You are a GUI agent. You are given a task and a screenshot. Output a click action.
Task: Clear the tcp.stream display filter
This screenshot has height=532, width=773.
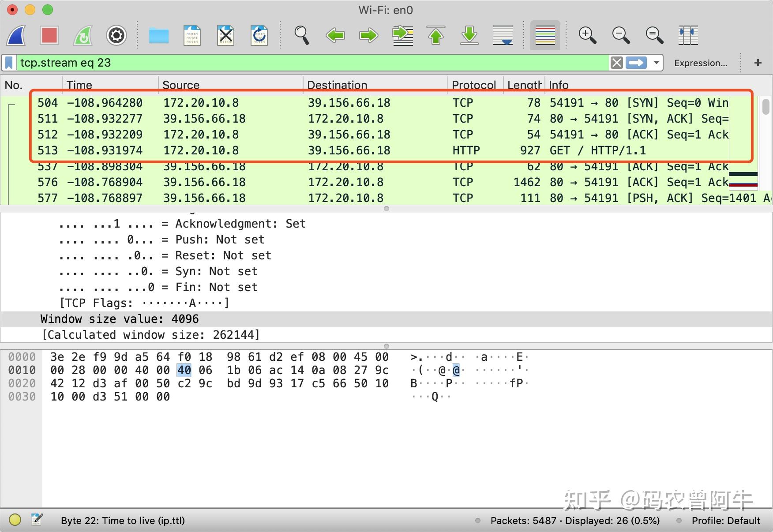pyautogui.click(x=616, y=62)
